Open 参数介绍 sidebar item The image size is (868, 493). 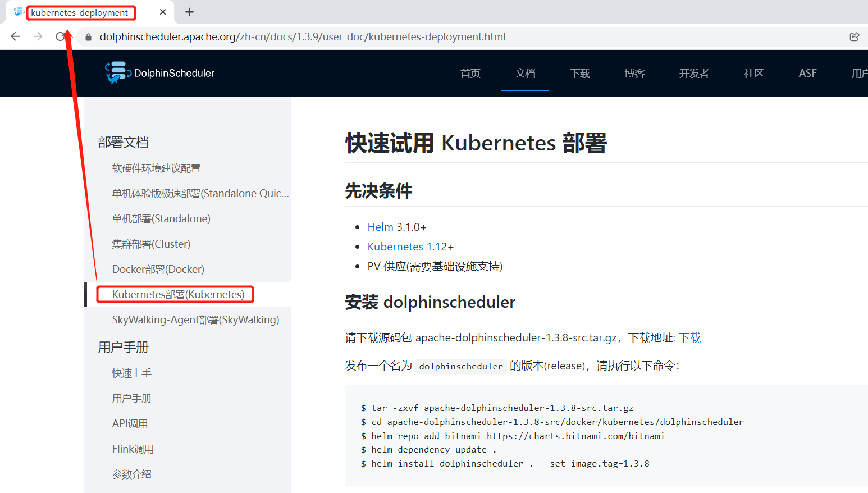(x=131, y=474)
